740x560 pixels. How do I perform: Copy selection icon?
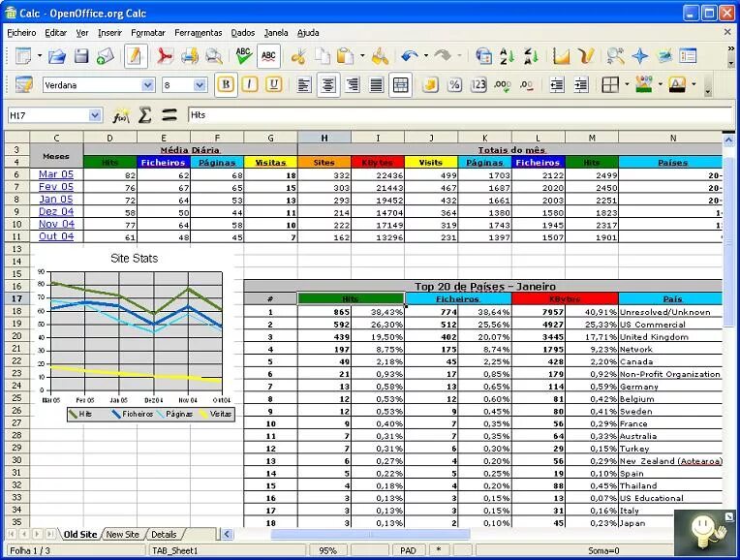pyautogui.click(x=323, y=56)
